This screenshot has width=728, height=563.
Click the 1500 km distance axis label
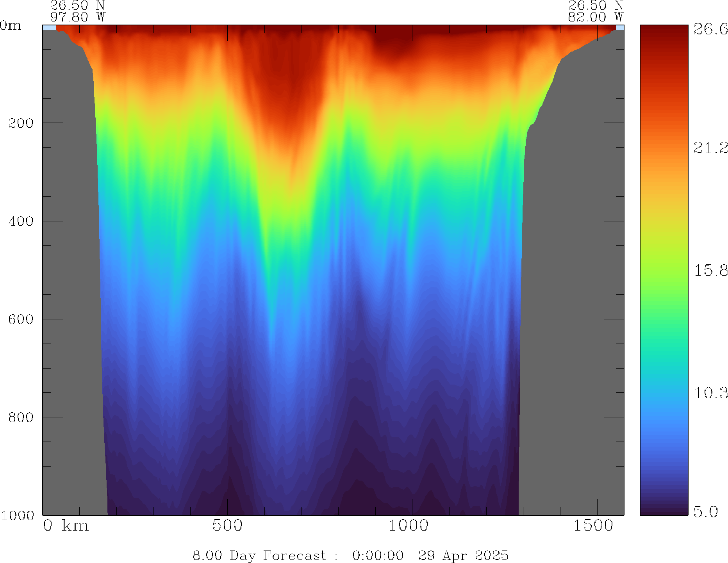pos(593,526)
